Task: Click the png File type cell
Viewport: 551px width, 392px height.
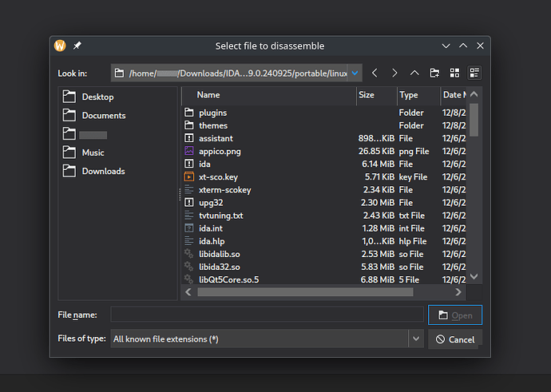Action: pos(414,152)
